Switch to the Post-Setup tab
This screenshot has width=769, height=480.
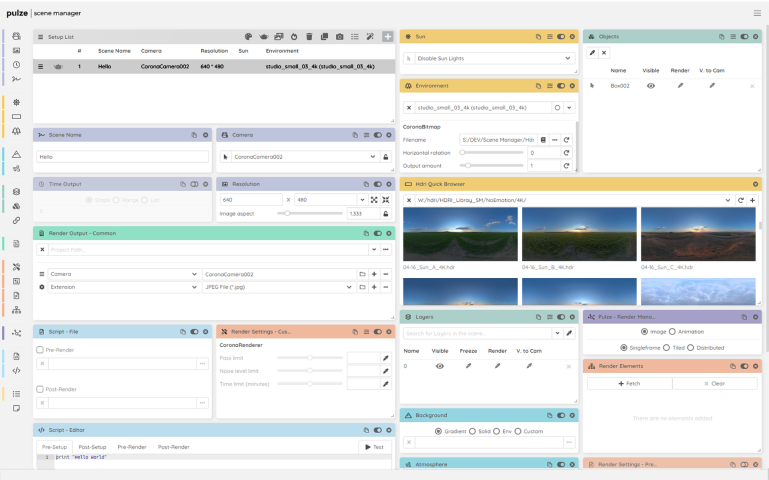click(x=92, y=447)
